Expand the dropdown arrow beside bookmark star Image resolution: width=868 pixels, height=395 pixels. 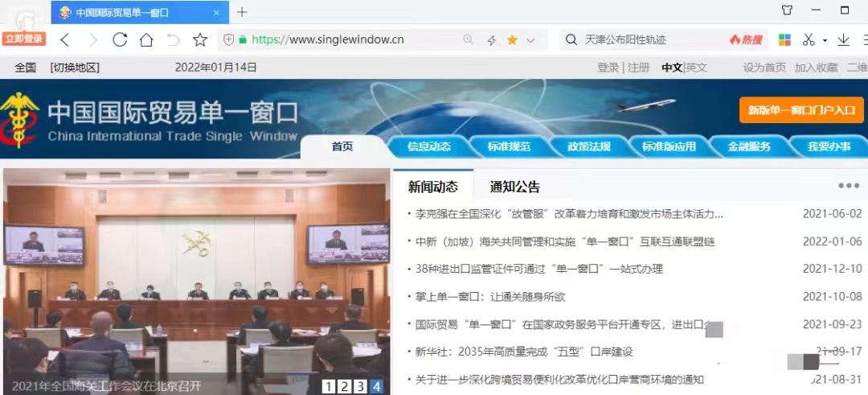click(x=531, y=40)
